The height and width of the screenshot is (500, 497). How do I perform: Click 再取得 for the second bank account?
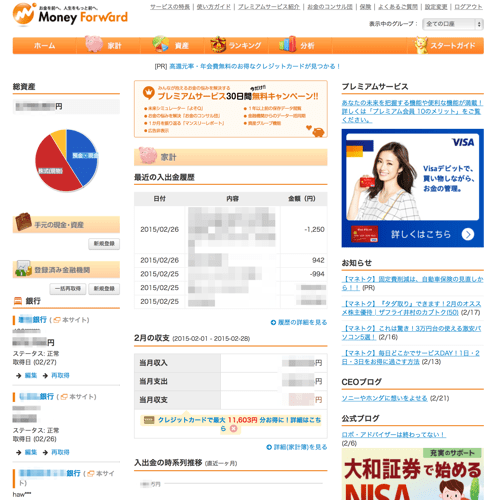click(x=60, y=452)
